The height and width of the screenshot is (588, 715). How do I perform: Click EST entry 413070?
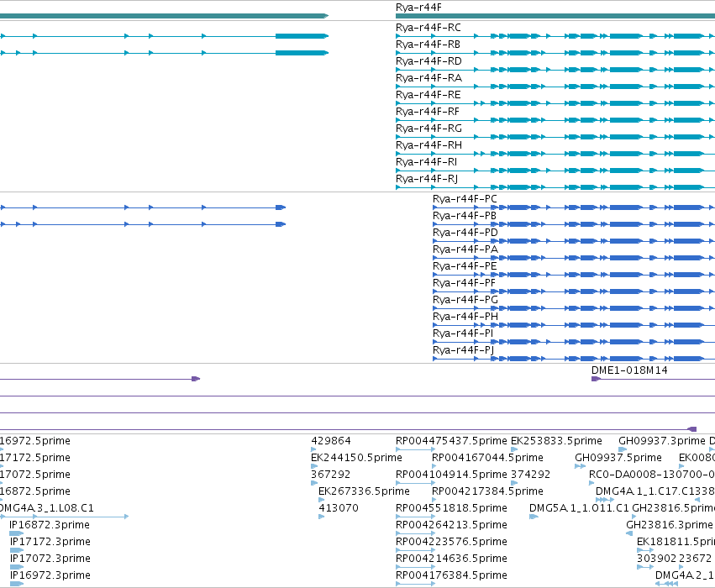(x=339, y=508)
